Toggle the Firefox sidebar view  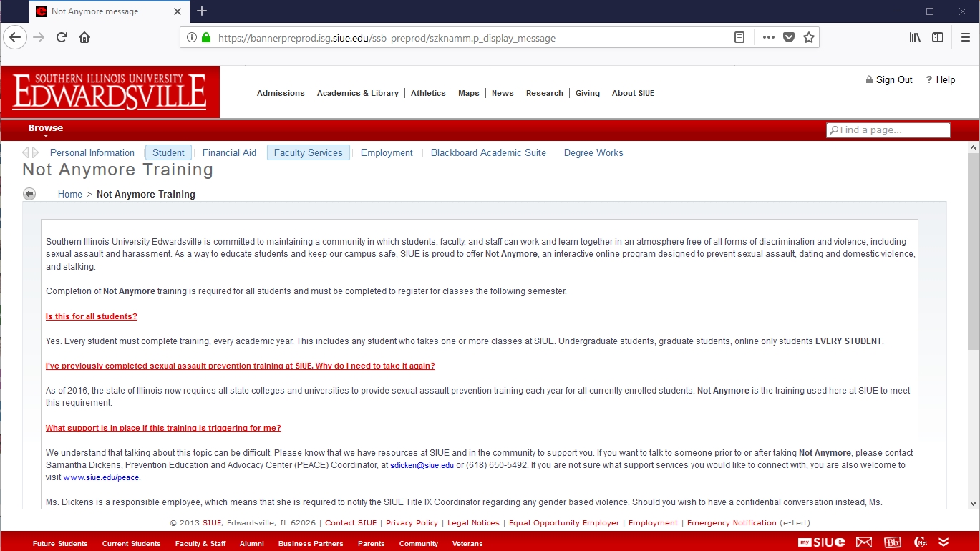pyautogui.click(x=938, y=38)
